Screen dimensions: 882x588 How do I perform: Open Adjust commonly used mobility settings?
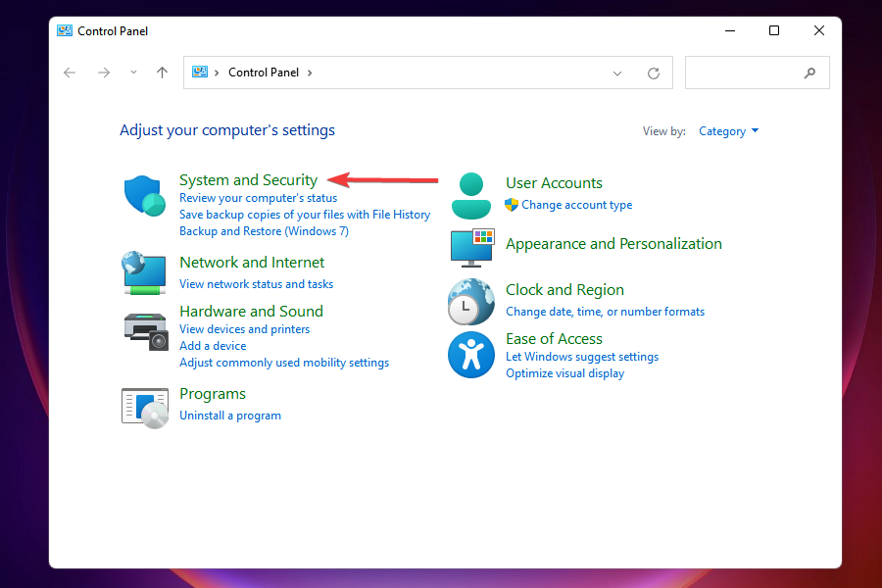click(284, 363)
